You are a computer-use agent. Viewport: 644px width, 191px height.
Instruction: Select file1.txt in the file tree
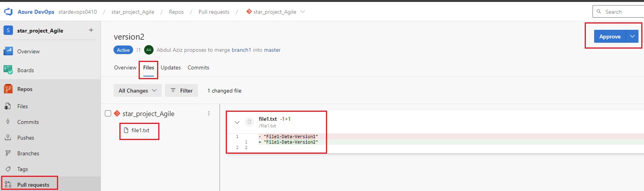click(140, 130)
